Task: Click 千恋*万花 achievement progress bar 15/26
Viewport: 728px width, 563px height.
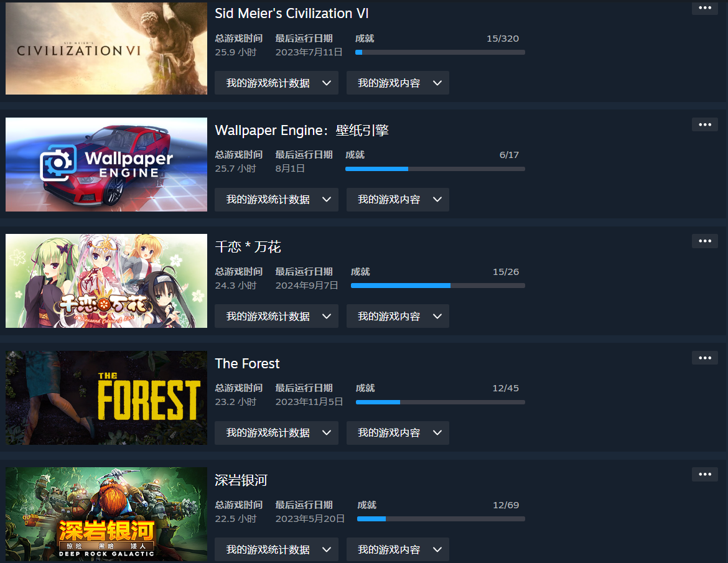Action: [x=438, y=286]
